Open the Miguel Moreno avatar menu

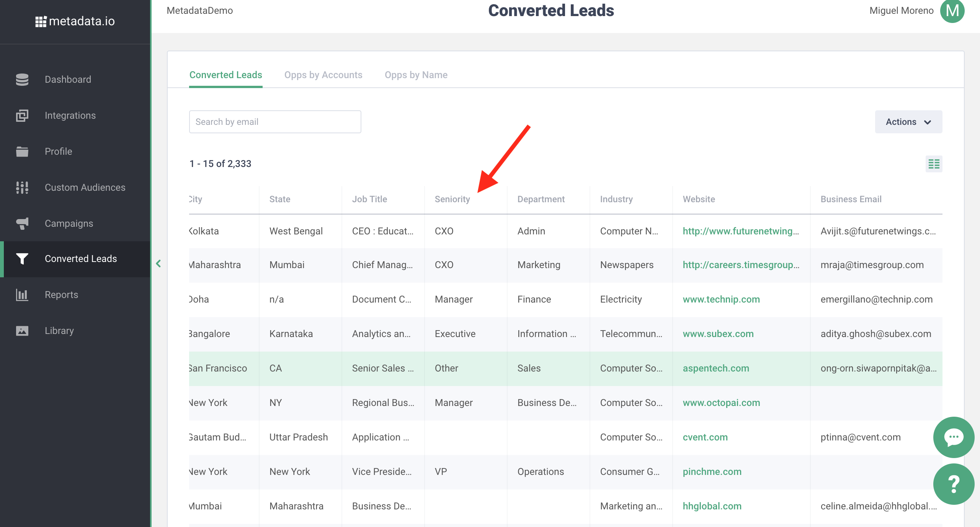[x=952, y=11]
